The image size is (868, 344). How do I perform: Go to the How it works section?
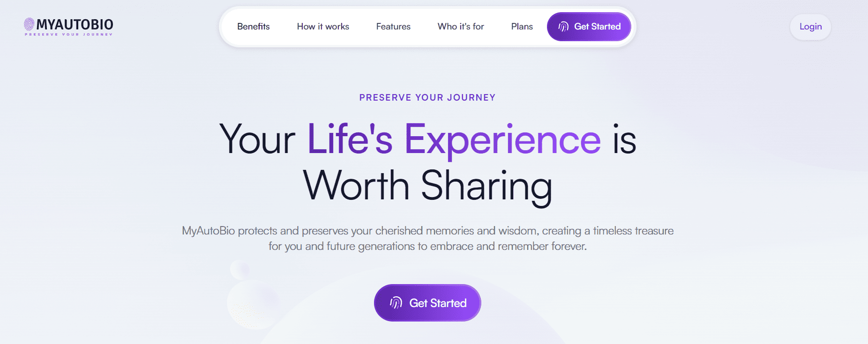click(323, 27)
